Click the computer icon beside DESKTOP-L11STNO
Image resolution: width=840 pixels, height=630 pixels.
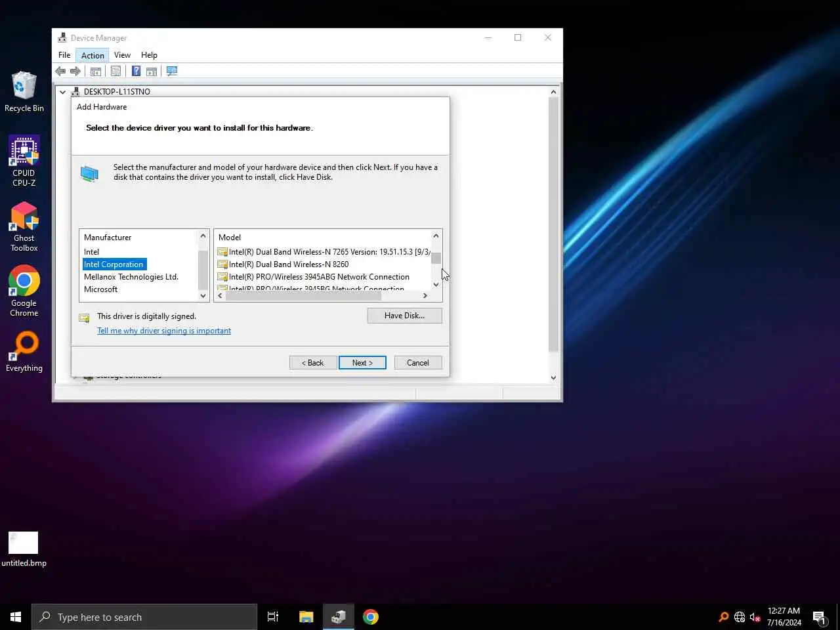click(75, 92)
